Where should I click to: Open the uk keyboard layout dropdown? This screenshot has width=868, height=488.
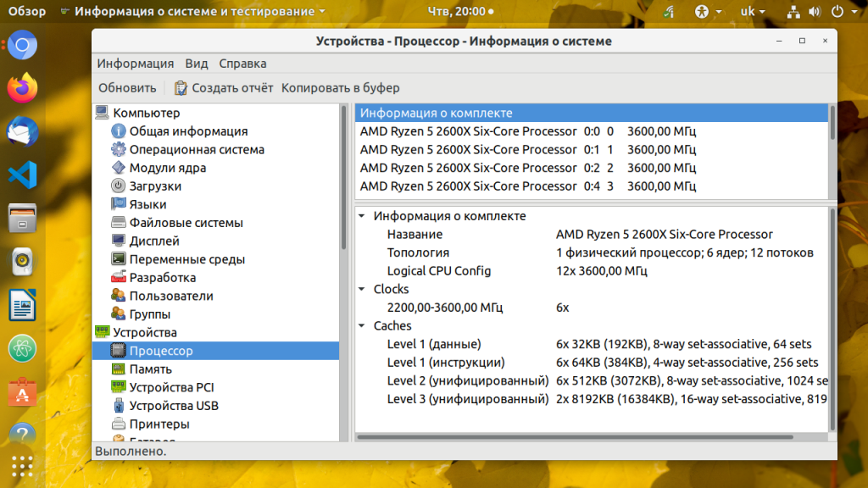[x=752, y=12]
